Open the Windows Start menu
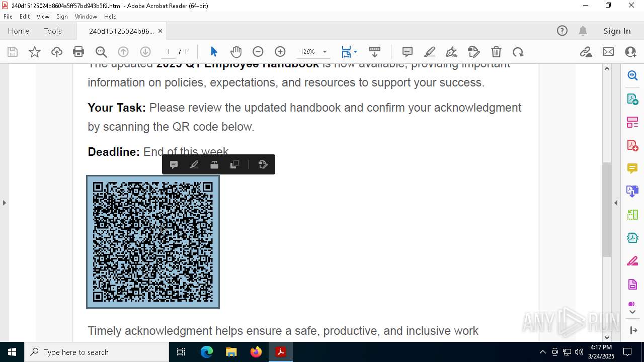Screen dimensions: 644x362 (12, 352)
